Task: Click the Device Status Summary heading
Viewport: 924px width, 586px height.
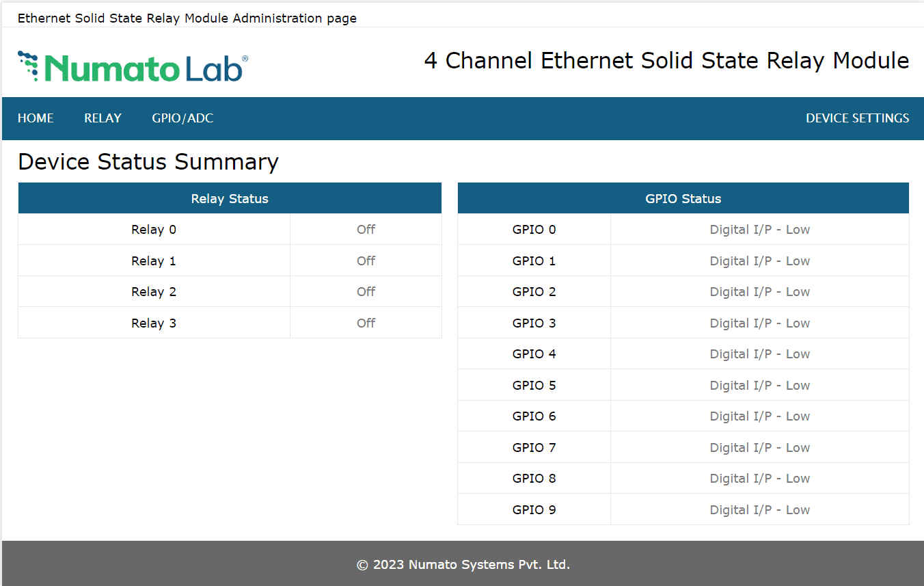Action: coord(148,162)
